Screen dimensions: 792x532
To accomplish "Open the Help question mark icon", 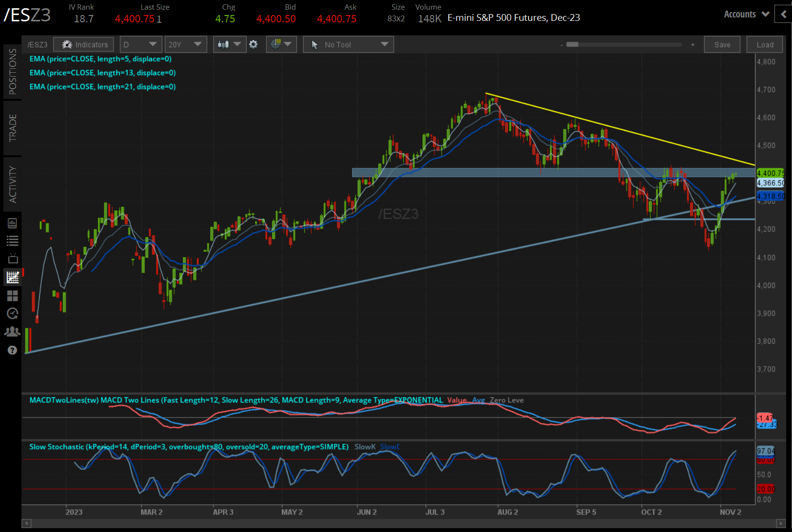I will pyautogui.click(x=13, y=350).
